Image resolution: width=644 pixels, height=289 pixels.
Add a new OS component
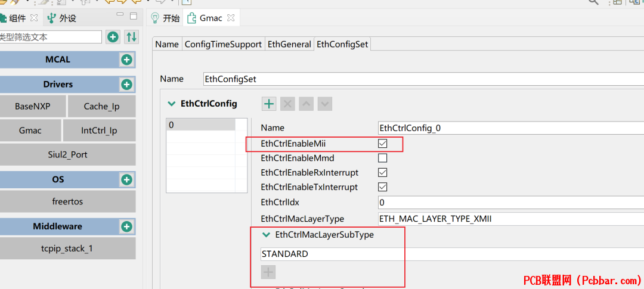(127, 179)
